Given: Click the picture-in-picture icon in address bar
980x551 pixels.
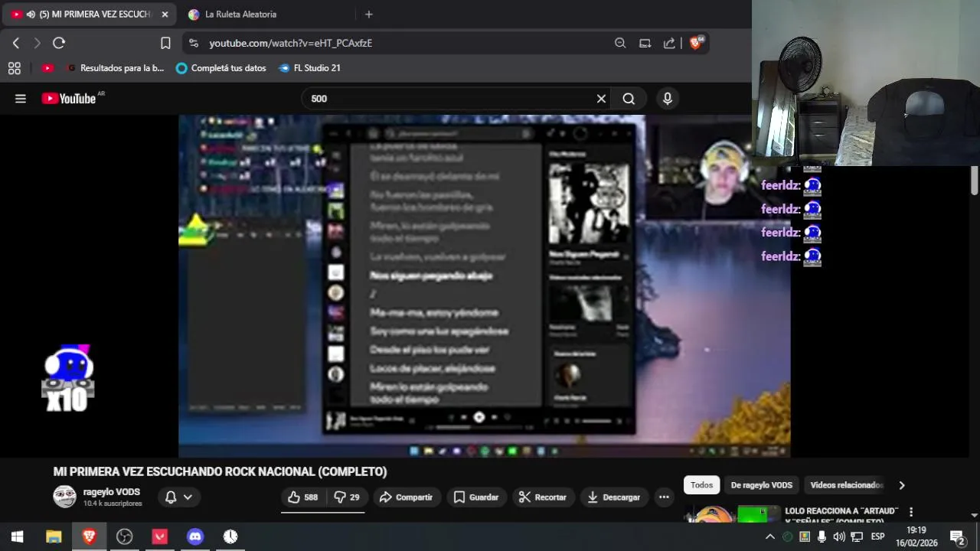Looking at the screenshot, I should pyautogui.click(x=645, y=44).
